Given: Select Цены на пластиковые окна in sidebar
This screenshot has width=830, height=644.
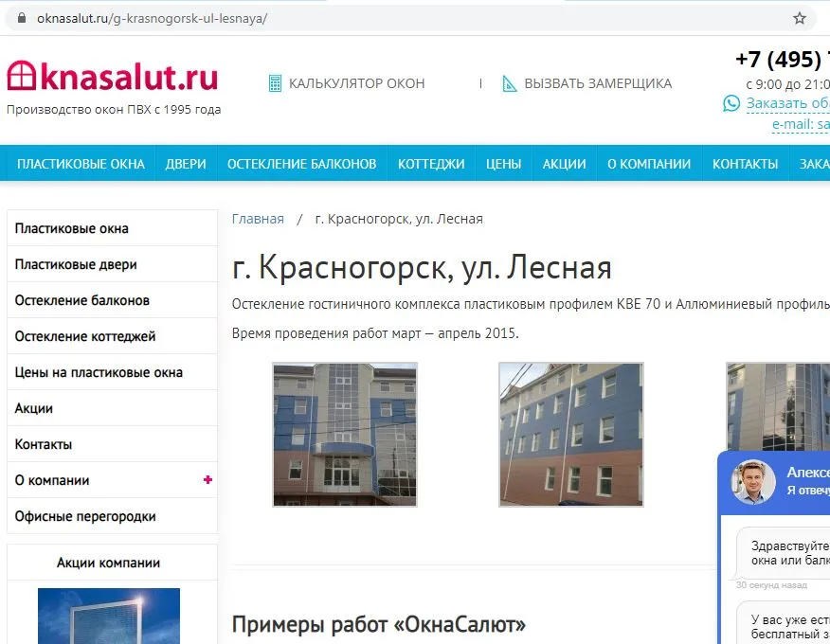Looking at the screenshot, I should (x=112, y=372).
